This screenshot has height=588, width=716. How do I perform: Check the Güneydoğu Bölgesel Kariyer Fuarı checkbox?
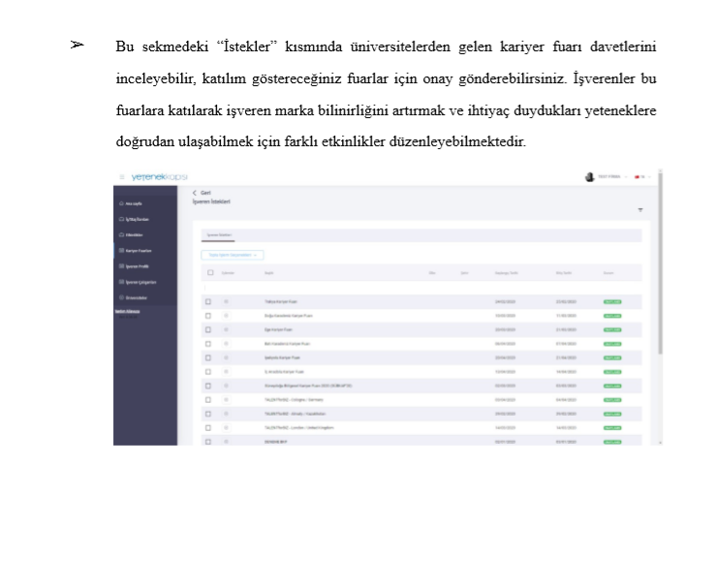pyautogui.click(x=208, y=386)
